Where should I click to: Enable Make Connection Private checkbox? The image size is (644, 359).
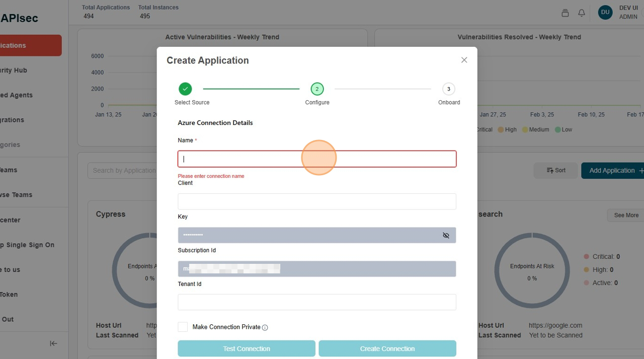tap(183, 327)
